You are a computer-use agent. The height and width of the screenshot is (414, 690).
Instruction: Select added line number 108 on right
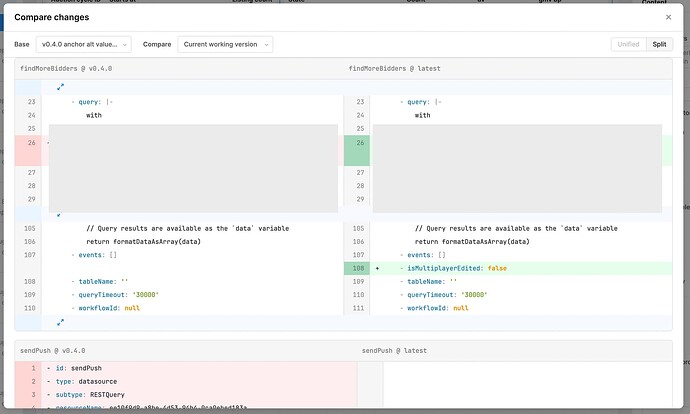pyautogui.click(x=357, y=268)
